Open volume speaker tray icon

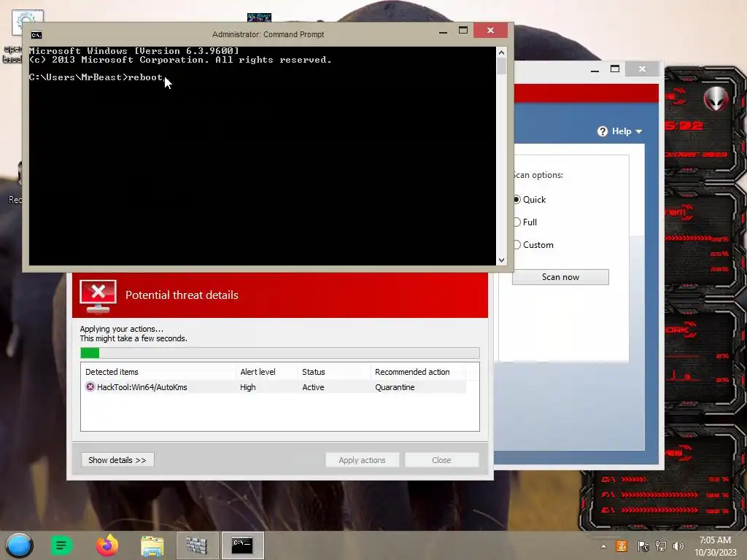(x=678, y=546)
